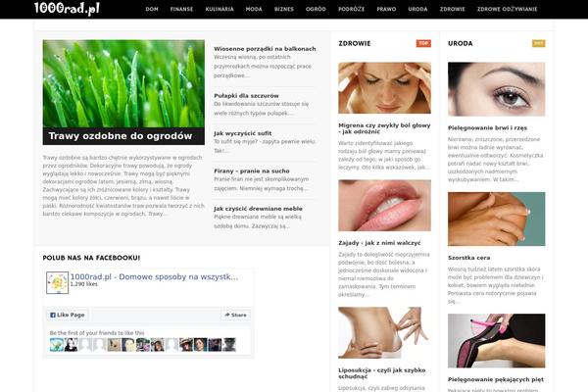588x392 pixels.
Task: Navigate to the OGRÓD section
Action: click(x=316, y=9)
